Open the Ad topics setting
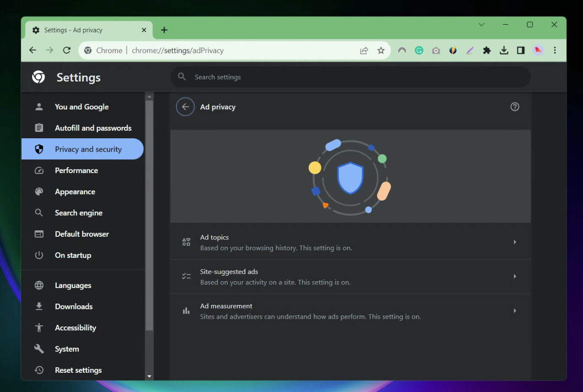Screen dimensions: 583x392 pyautogui.click(x=350, y=242)
